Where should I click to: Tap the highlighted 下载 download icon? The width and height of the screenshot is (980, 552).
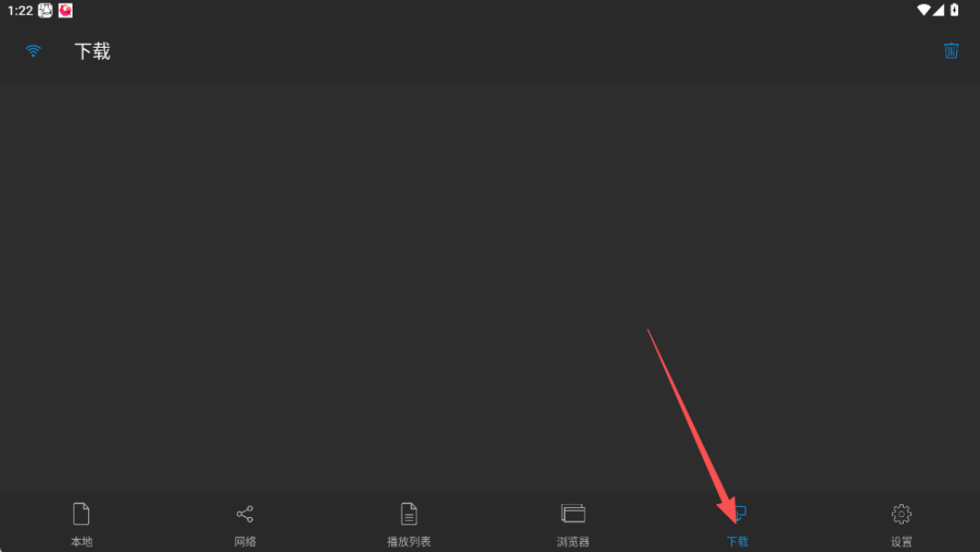pos(737,514)
